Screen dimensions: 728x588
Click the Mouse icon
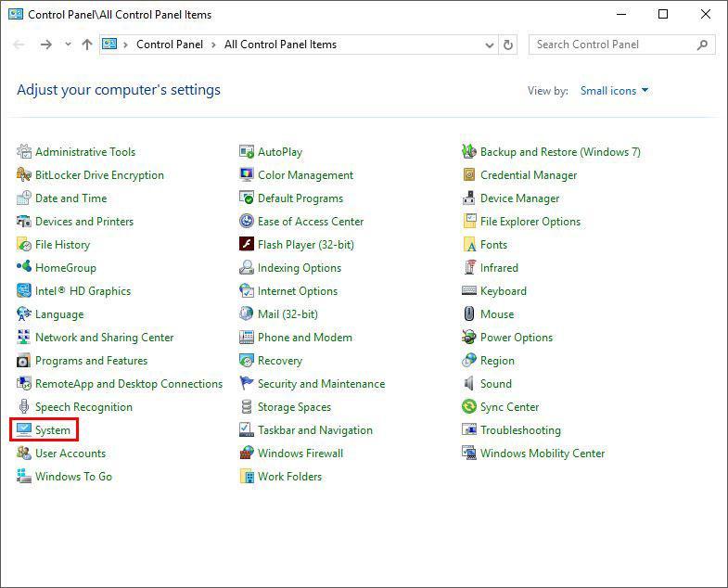pyautogui.click(x=470, y=314)
